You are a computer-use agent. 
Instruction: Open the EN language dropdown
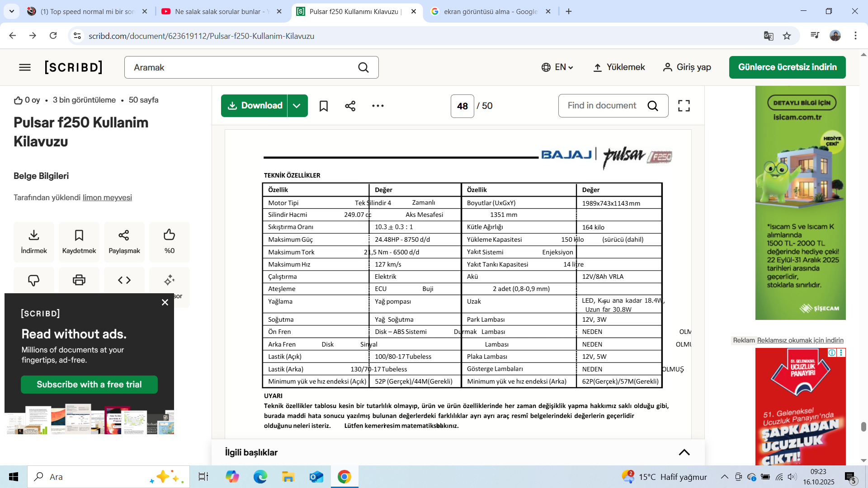pos(557,67)
